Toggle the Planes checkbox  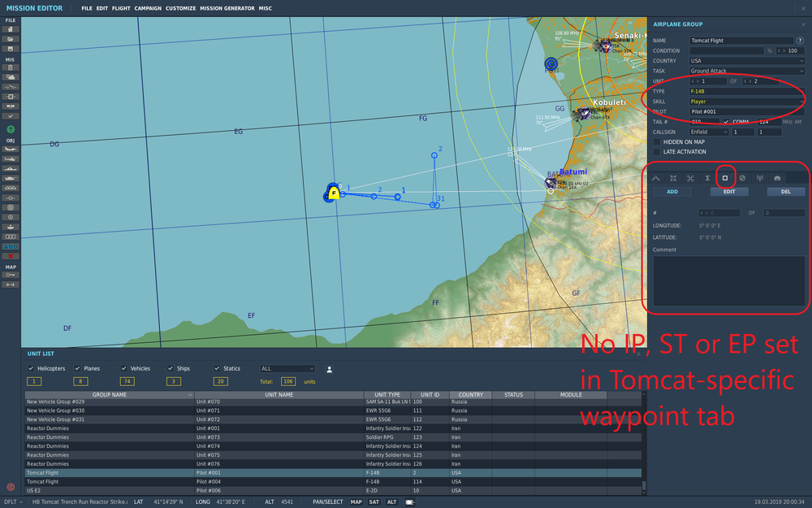[x=77, y=368]
